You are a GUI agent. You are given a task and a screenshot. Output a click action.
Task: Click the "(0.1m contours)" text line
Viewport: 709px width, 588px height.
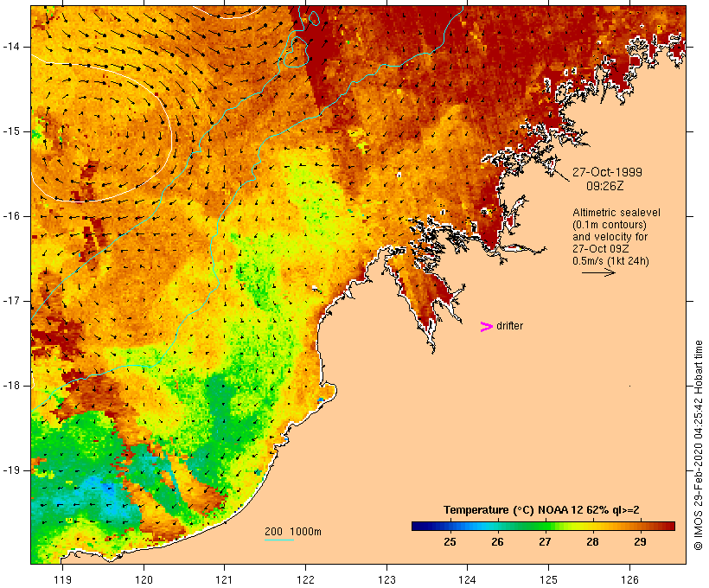(610, 224)
